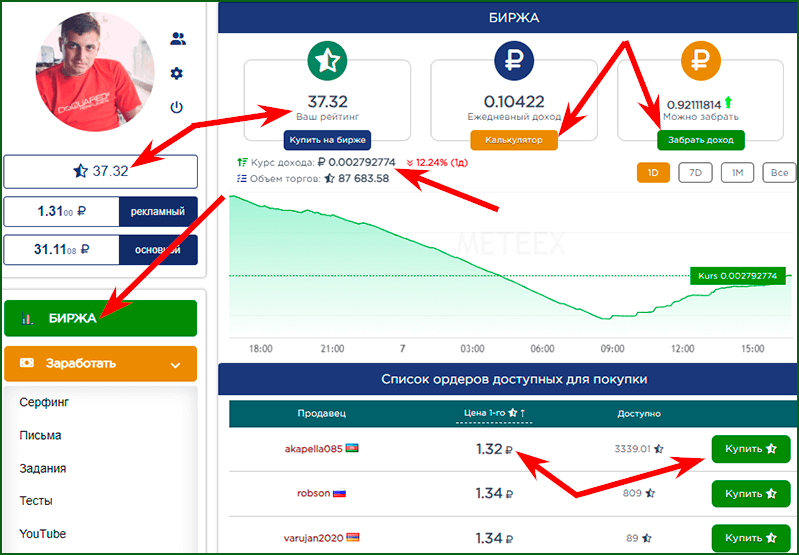Click the 1.31 ₽ advertising balance
This screenshot has width=799, height=555.
(61, 212)
